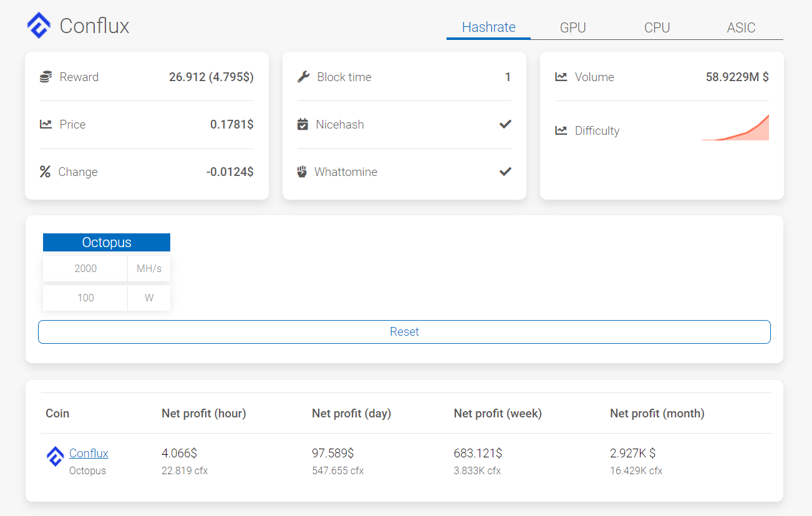
Task: Click the wrench icon beside Block time
Action: click(303, 77)
